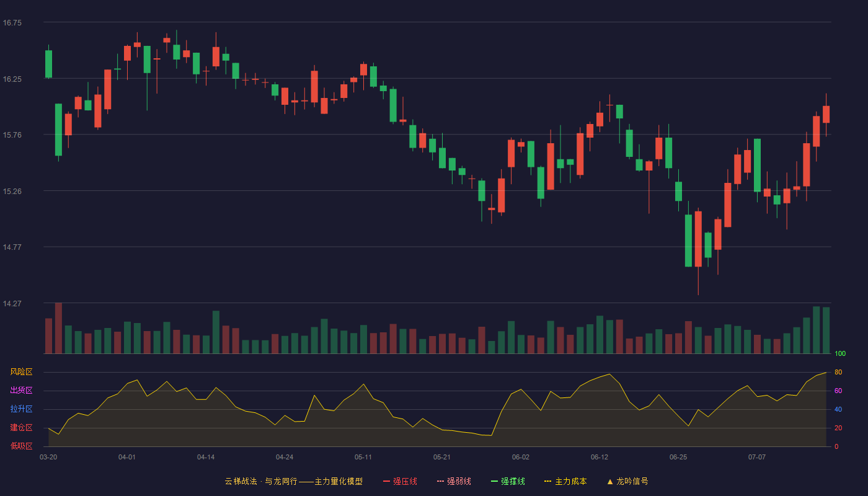This screenshot has height=496, width=868.
Task: Select the 风险区 zone label
Action: (x=21, y=372)
